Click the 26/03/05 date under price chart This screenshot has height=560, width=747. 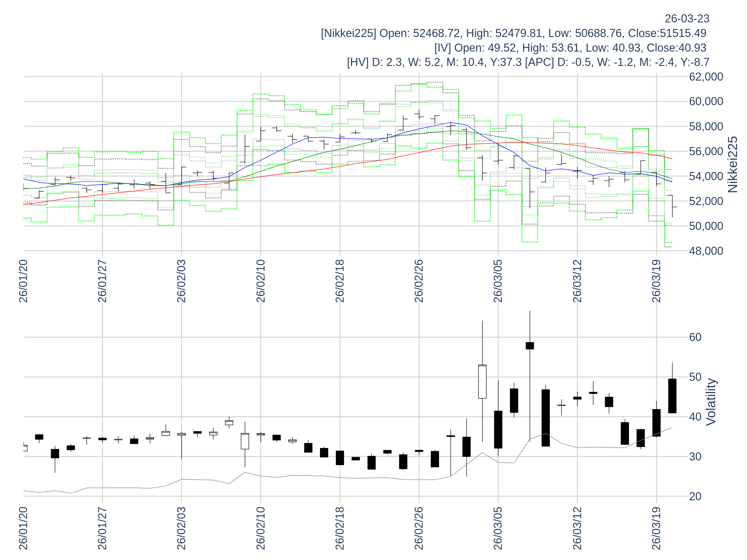498,281
